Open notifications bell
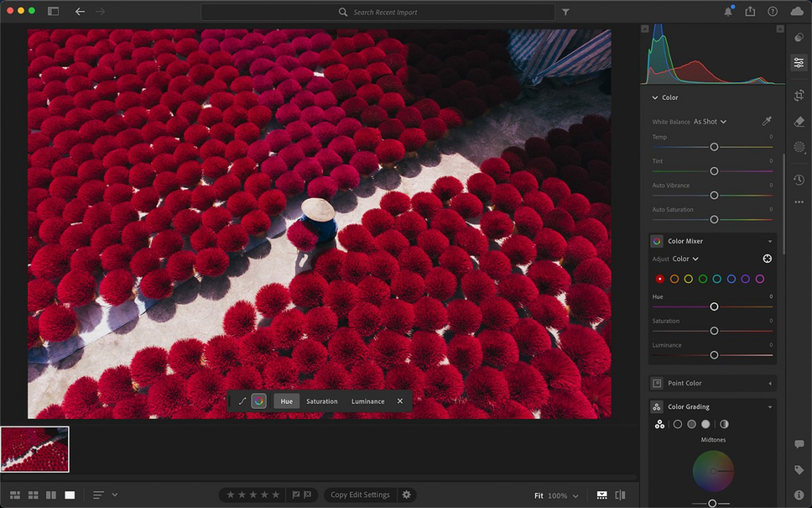 (728, 11)
